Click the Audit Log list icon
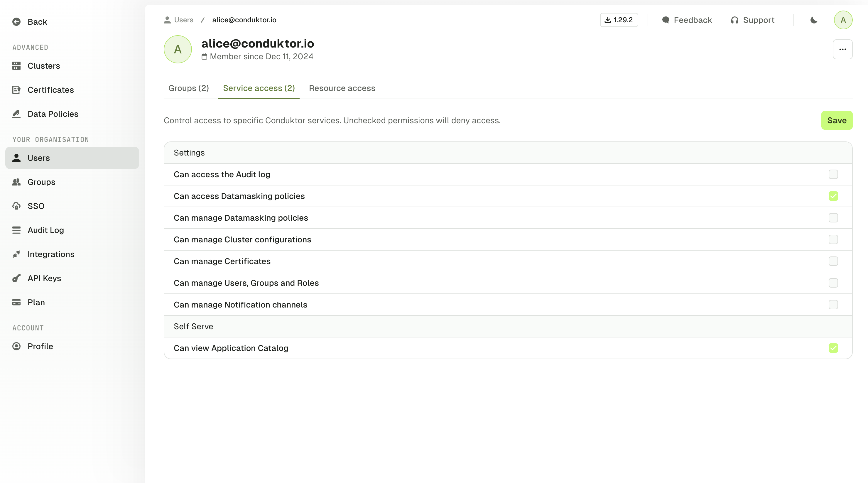This screenshot has width=868, height=483. pos(16,230)
